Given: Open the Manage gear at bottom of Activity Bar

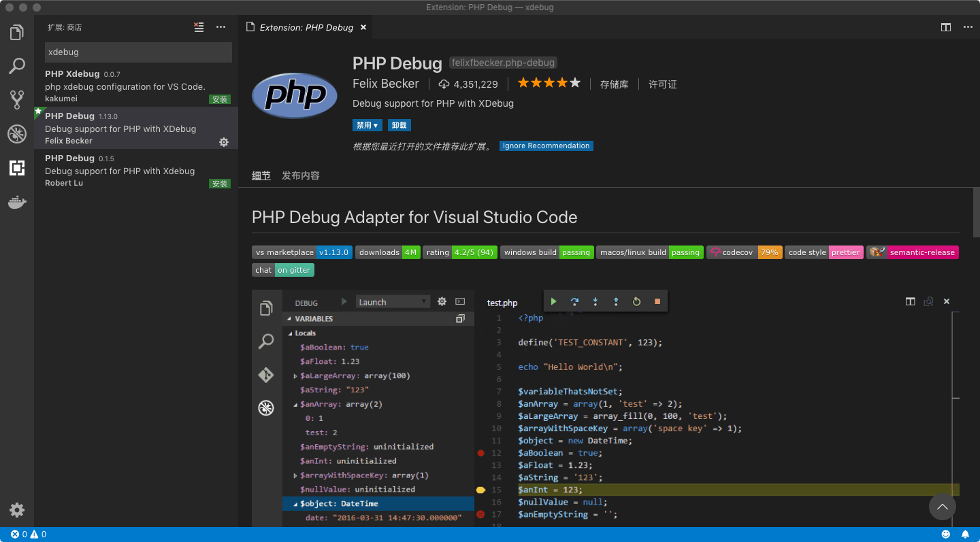Looking at the screenshot, I should pos(16,510).
